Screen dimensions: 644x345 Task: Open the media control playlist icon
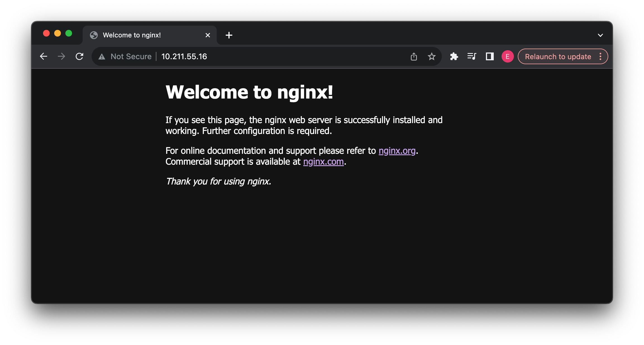472,57
